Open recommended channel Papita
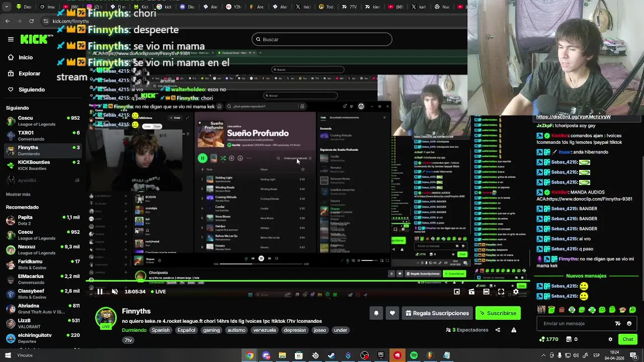 (43, 220)
